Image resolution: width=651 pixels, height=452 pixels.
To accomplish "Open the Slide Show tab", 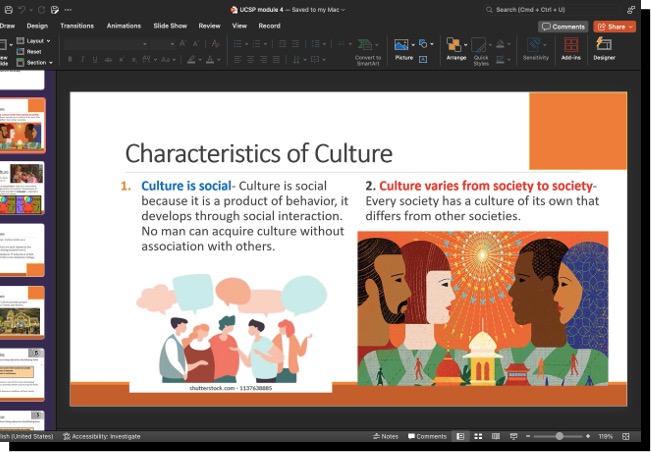I will pos(168,26).
